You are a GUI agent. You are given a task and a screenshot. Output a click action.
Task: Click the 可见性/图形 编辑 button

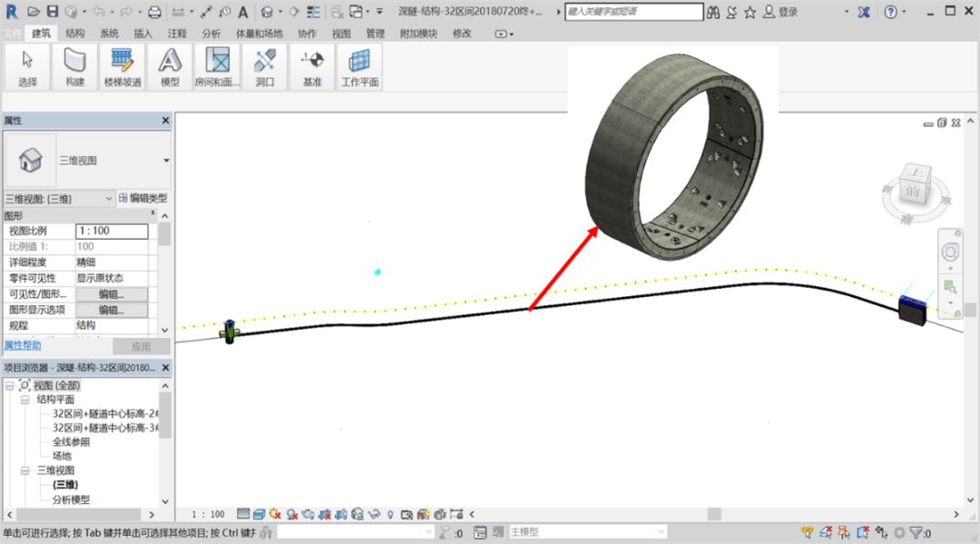(111, 294)
